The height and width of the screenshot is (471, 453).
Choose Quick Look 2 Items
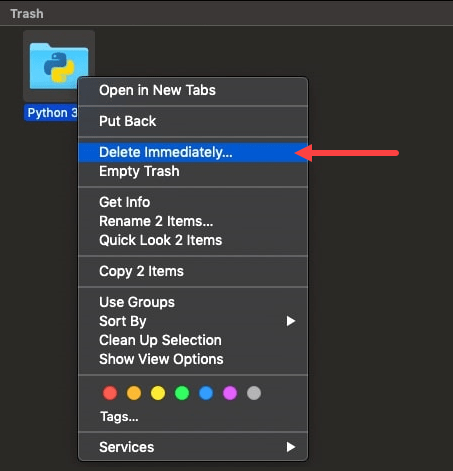click(193, 240)
